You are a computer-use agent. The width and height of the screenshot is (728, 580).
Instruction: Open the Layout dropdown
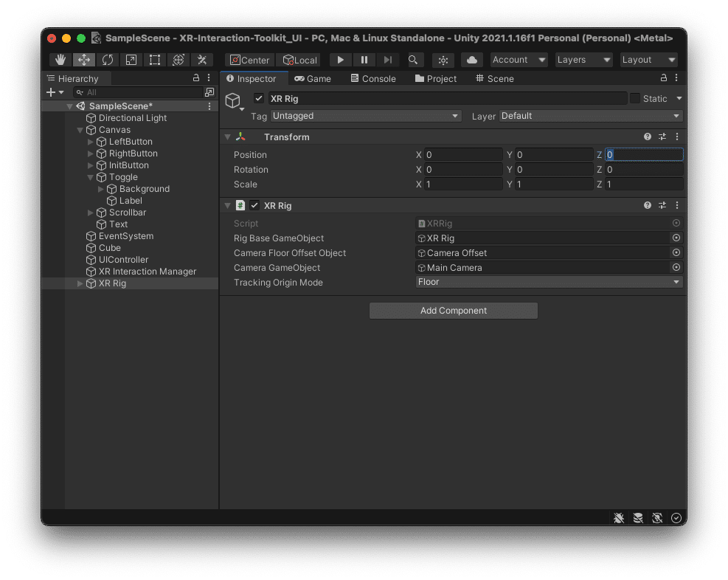(x=648, y=60)
